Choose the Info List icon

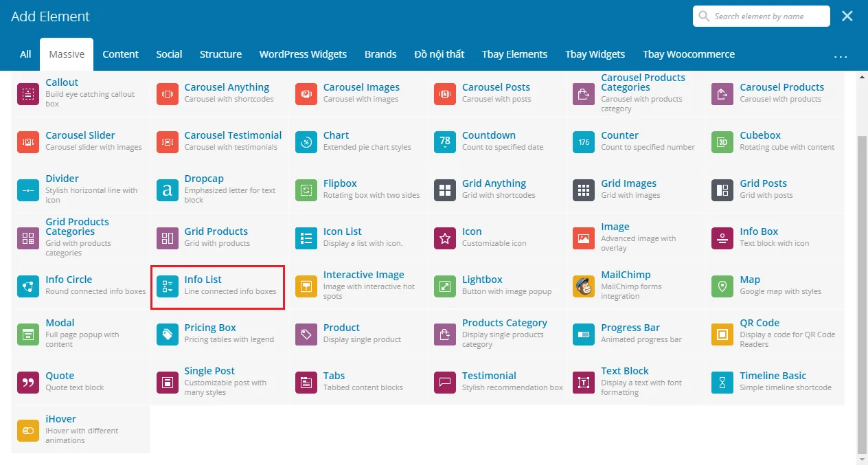pyautogui.click(x=167, y=286)
